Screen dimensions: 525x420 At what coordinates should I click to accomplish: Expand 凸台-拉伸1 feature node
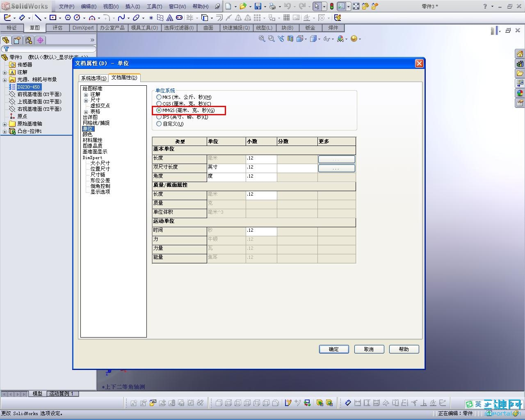[5, 132]
